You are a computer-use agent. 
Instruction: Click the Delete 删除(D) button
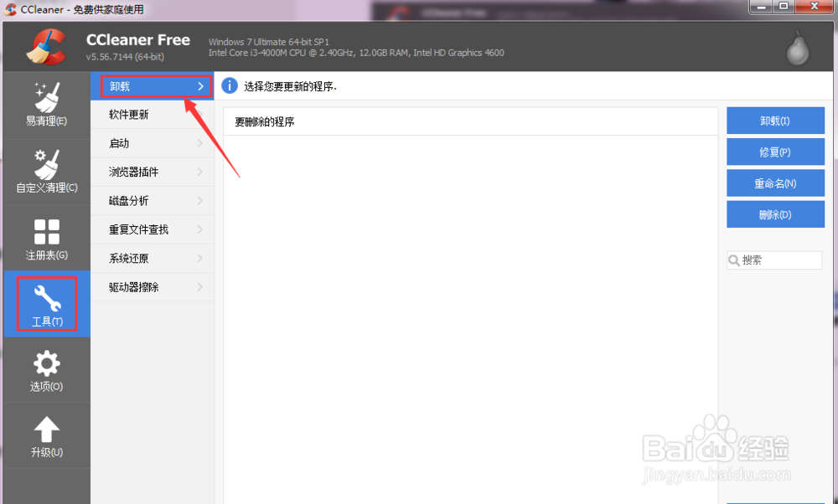point(775,214)
